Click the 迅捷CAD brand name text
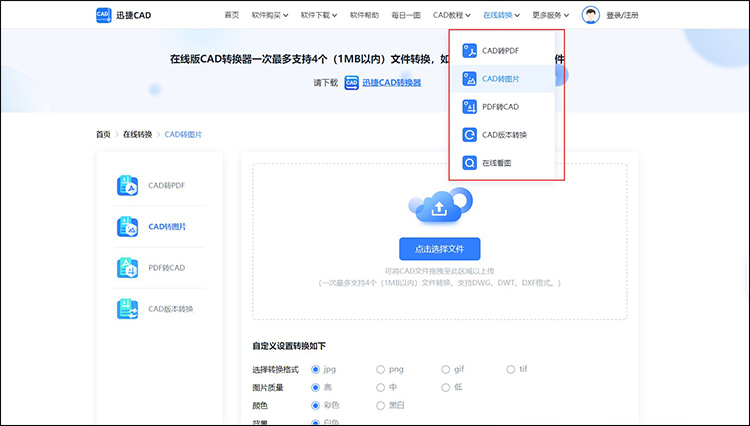This screenshot has height=426, width=750. (133, 15)
